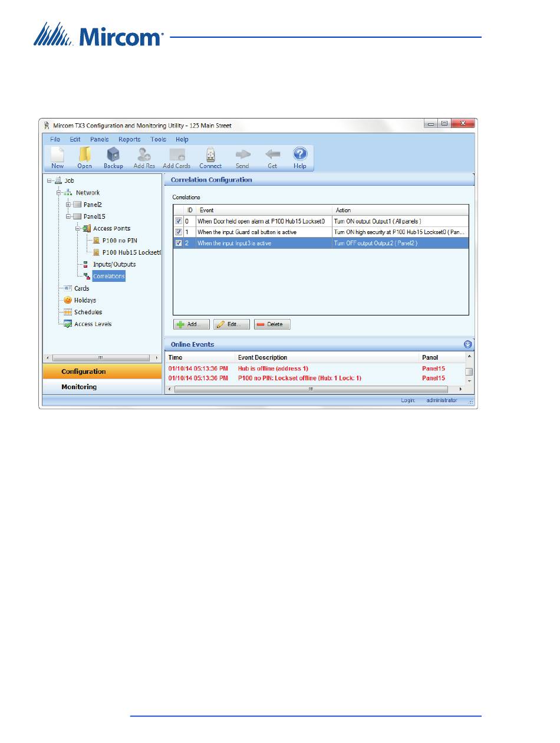Click the Send arrow toolbar icon
Image resolution: width=560 pixels, height=743 pixels.
[x=242, y=154]
